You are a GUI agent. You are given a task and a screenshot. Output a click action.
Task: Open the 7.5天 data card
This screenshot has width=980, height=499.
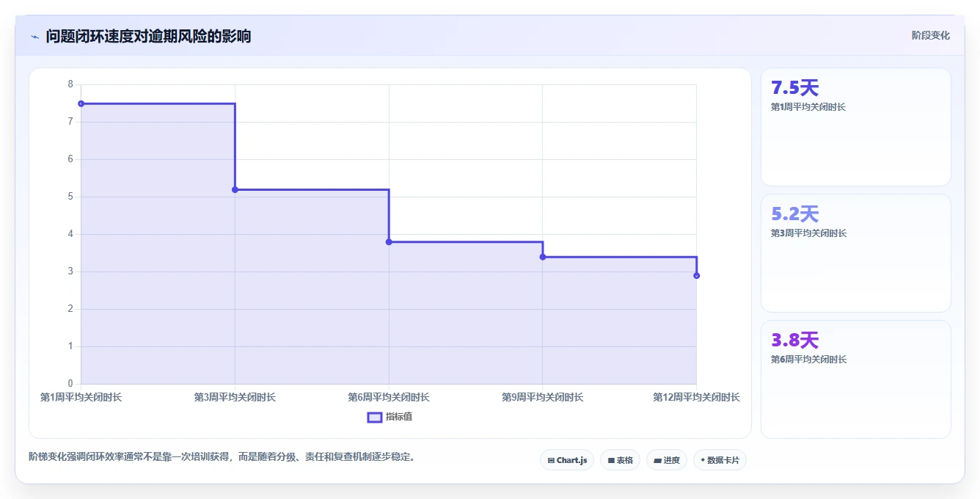[x=856, y=127]
